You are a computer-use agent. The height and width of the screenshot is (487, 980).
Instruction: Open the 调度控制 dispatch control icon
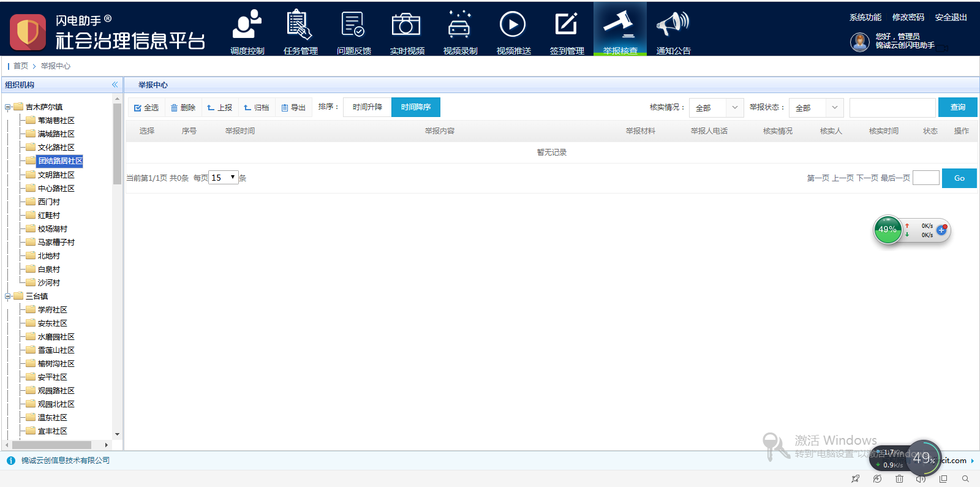pos(247,26)
